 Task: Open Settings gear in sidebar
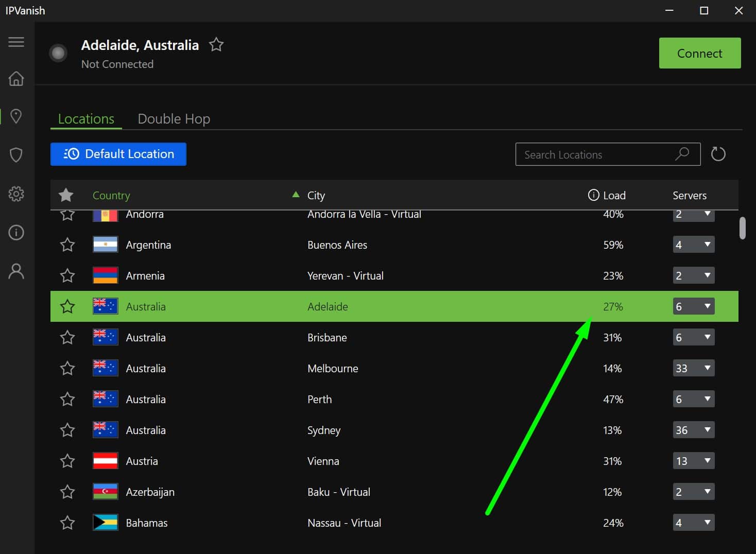[x=16, y=194]
